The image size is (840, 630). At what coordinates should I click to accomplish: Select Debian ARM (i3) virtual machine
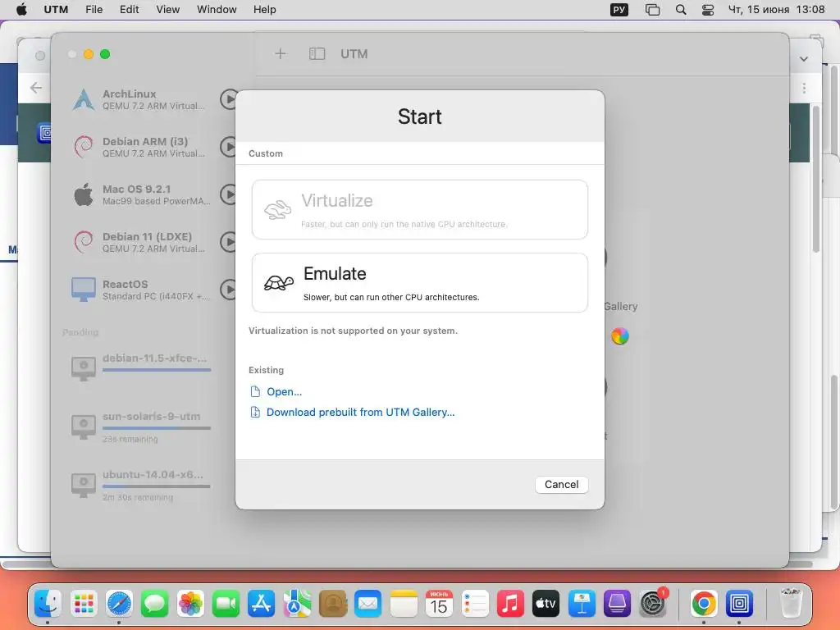(140, 147)
